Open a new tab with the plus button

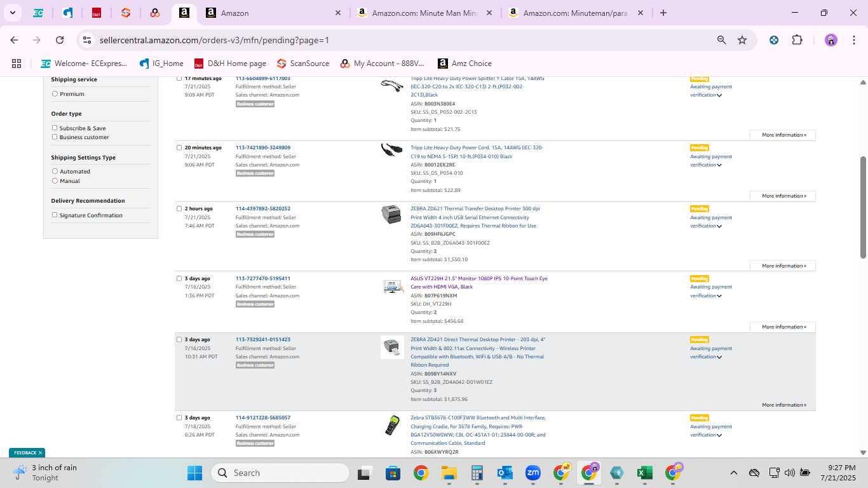663,13
